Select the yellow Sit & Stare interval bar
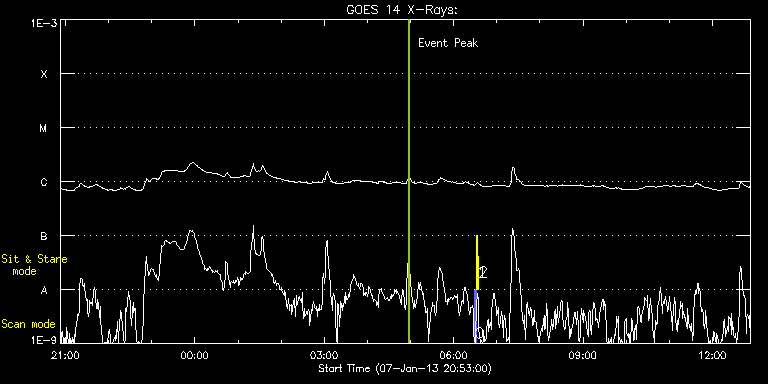 click(477, 263)
